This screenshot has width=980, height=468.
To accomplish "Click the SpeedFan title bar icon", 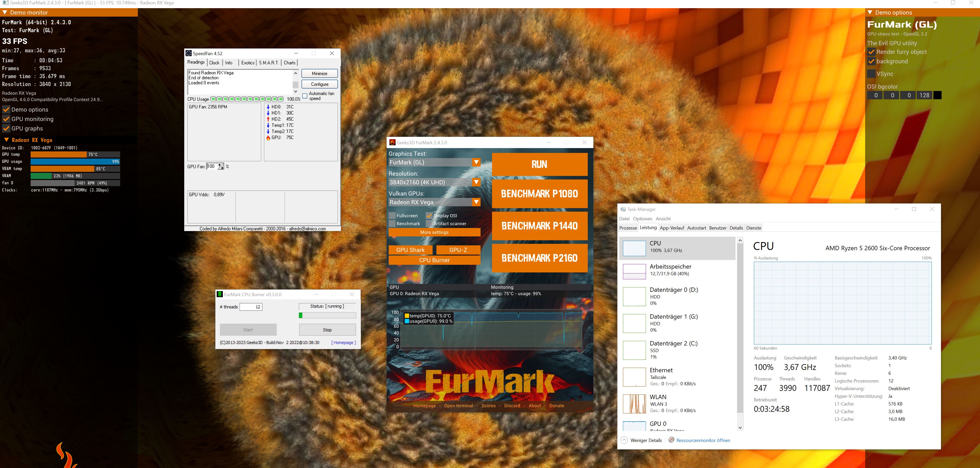I will click(188, 53).
